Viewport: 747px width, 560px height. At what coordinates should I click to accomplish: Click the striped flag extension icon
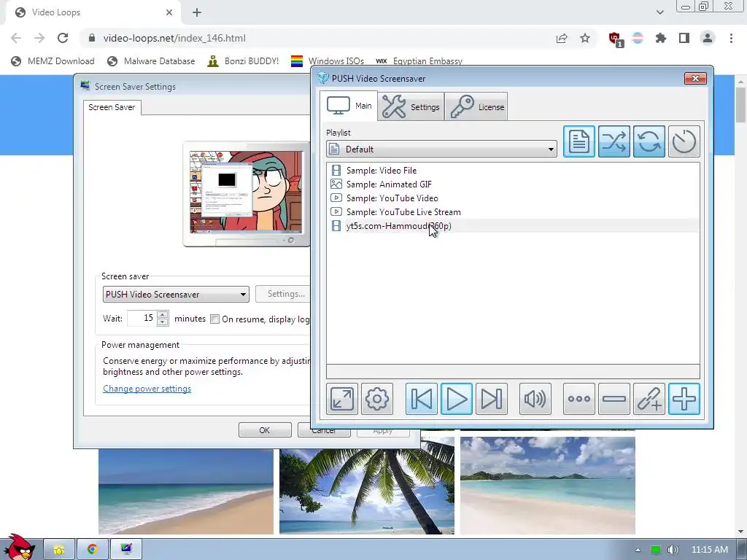coord(638,38)
